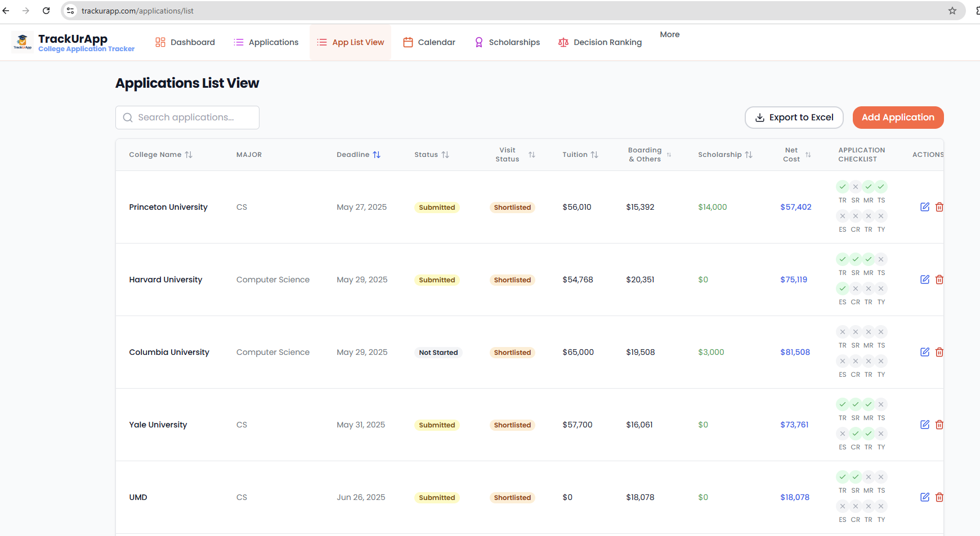
Task: Open Columbia University row link
Action: pos(169,352)
